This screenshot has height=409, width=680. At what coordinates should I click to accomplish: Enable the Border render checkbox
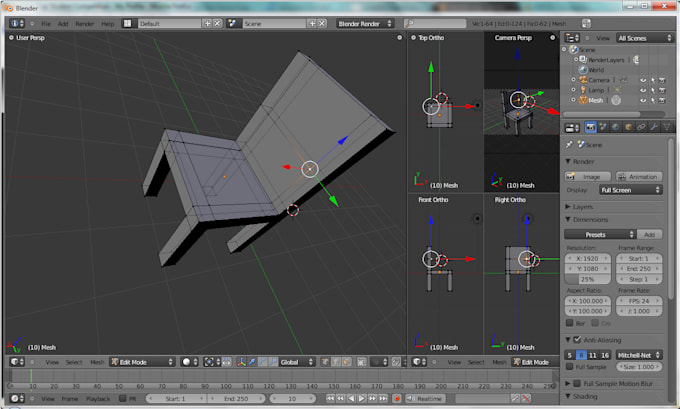pos(570,323)
